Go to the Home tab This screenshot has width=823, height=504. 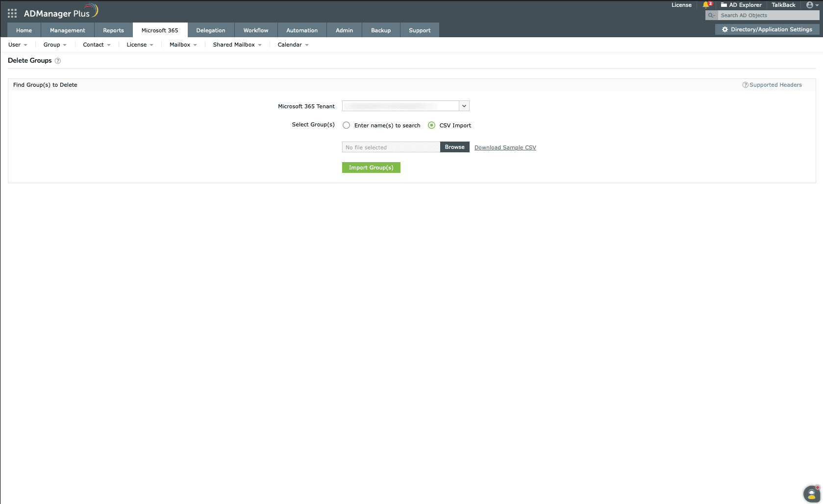coord(24,30)
